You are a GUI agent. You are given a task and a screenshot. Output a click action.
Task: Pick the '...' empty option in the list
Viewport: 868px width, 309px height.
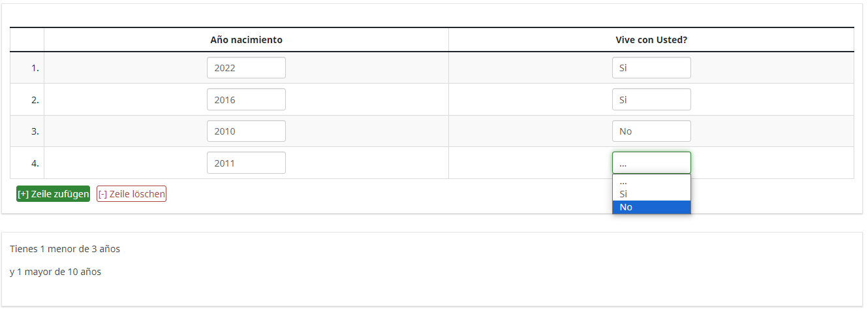click(x=651, y=182)
